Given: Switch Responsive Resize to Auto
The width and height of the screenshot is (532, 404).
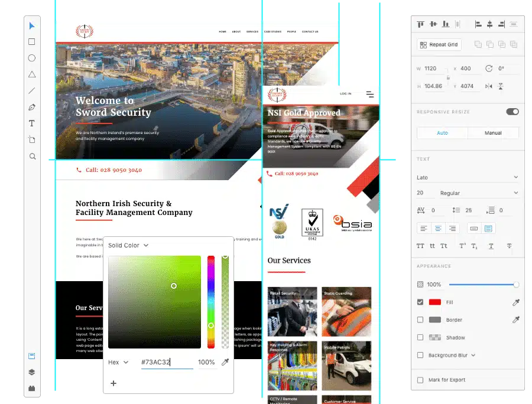Looking at the screenshot, I should click(x=442, y=133).
